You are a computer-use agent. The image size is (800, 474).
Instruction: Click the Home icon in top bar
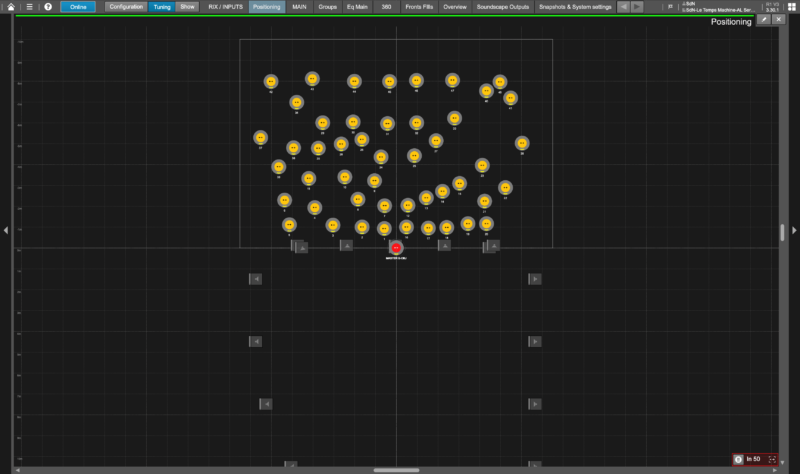[11, 6]
